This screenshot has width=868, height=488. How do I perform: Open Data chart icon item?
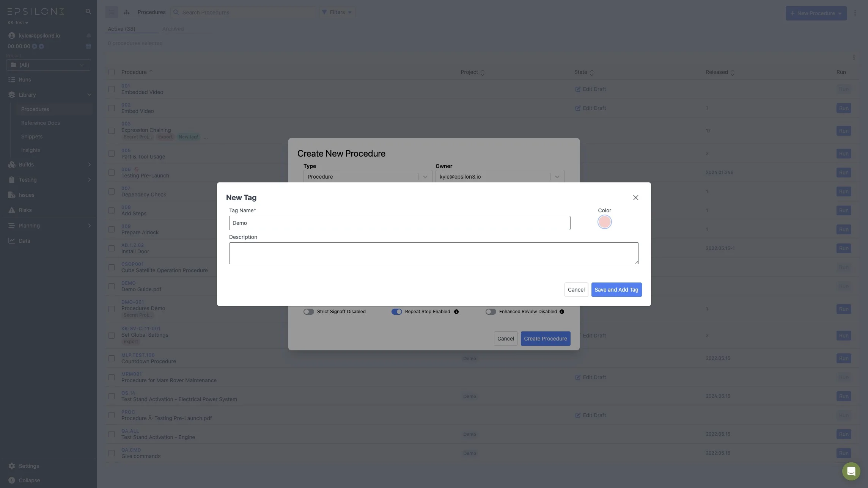click(12, 241)
